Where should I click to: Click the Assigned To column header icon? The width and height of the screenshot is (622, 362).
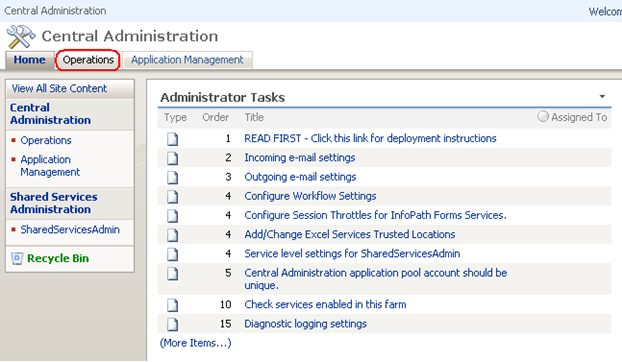pyautogui.click(x=543, y=117)
